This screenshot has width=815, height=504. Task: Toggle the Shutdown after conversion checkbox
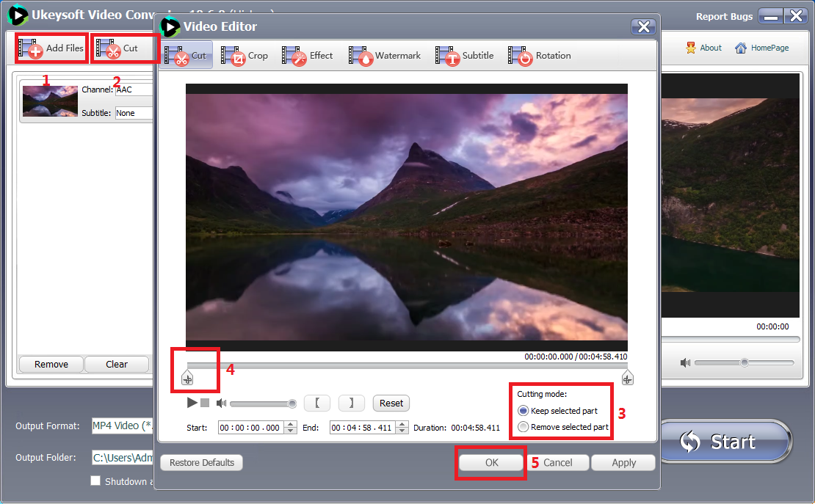pyautogui.click(x=95, y=481)
